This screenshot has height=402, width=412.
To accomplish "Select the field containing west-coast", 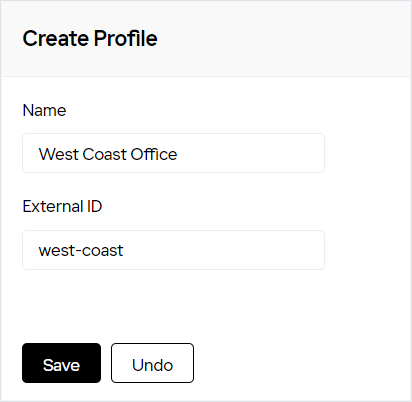I will tap(173, 250).
